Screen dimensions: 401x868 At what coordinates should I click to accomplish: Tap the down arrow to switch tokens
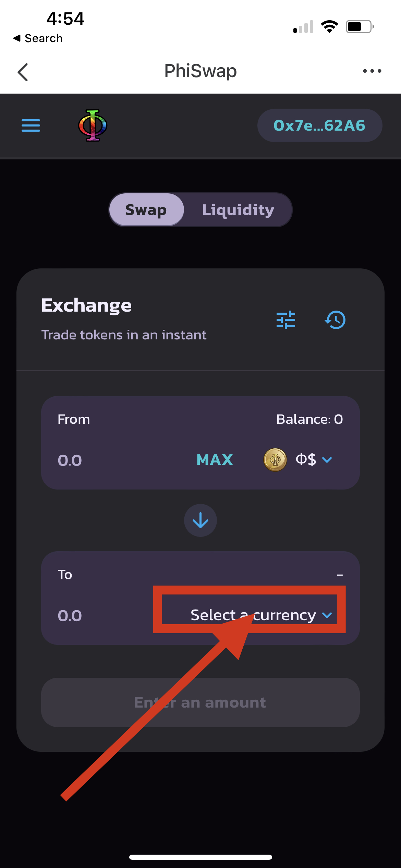tap(200, 520)
